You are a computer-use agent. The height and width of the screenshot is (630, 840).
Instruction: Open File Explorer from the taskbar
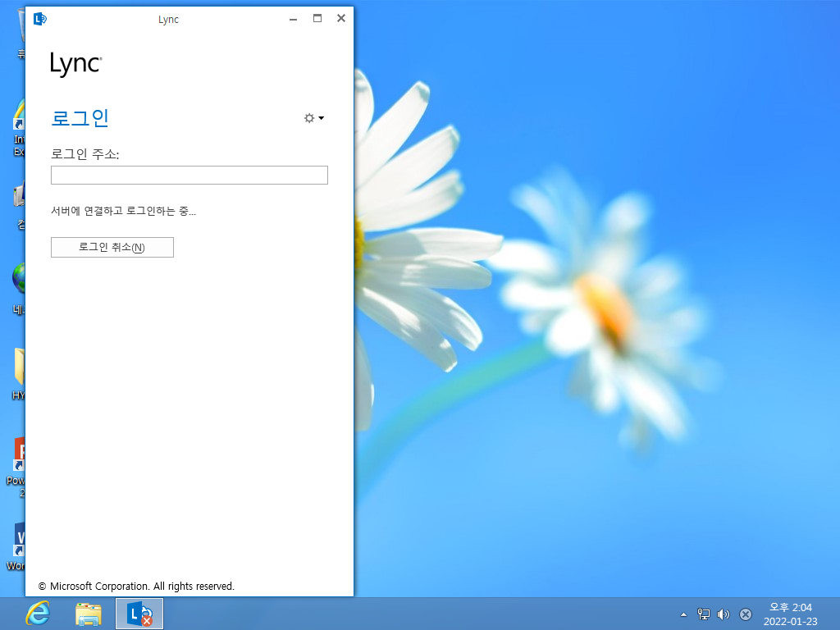coord(89,614)
